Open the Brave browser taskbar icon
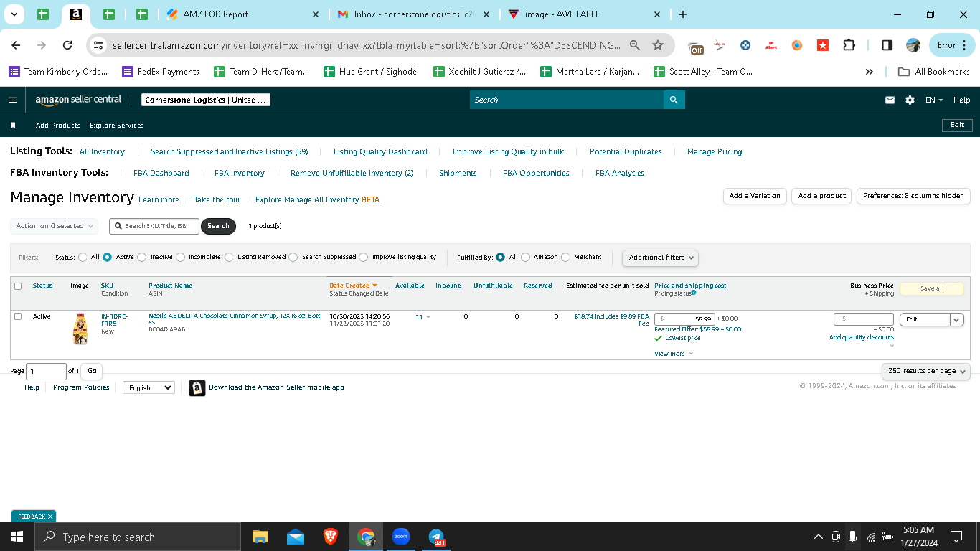The image size is (980, 551). pyautogui.click(x=331, y=537)
